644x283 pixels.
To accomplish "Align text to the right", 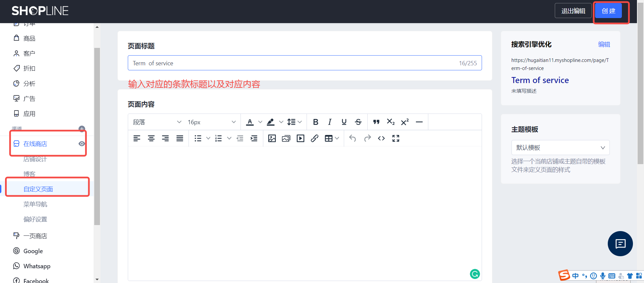I will (x=165, y=138).
